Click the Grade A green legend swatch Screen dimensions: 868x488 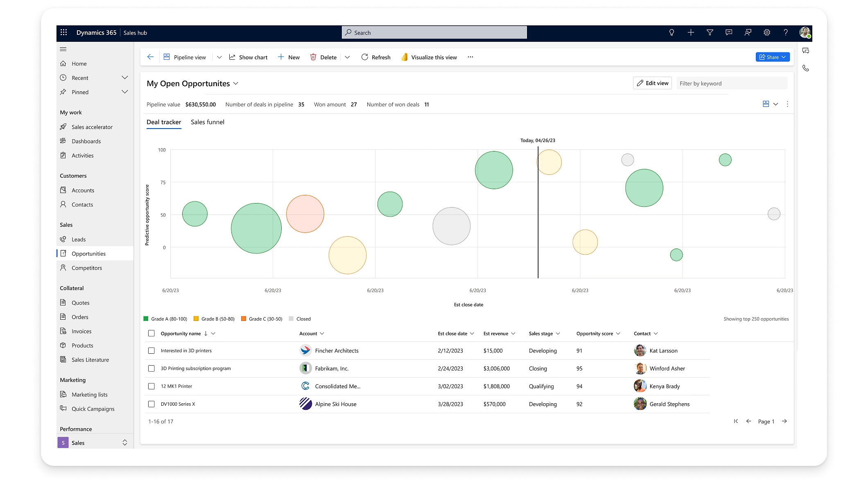146,319
